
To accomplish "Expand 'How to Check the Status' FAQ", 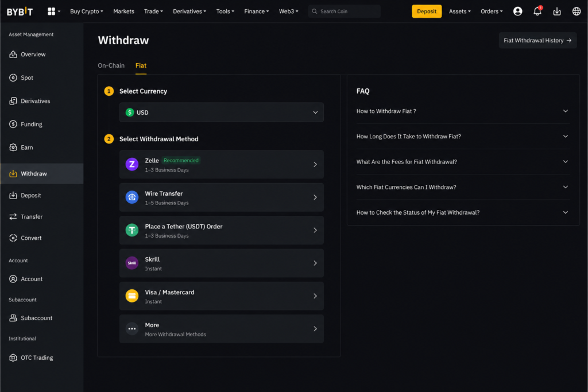I will pyautogui.click(x=463, y=212).
